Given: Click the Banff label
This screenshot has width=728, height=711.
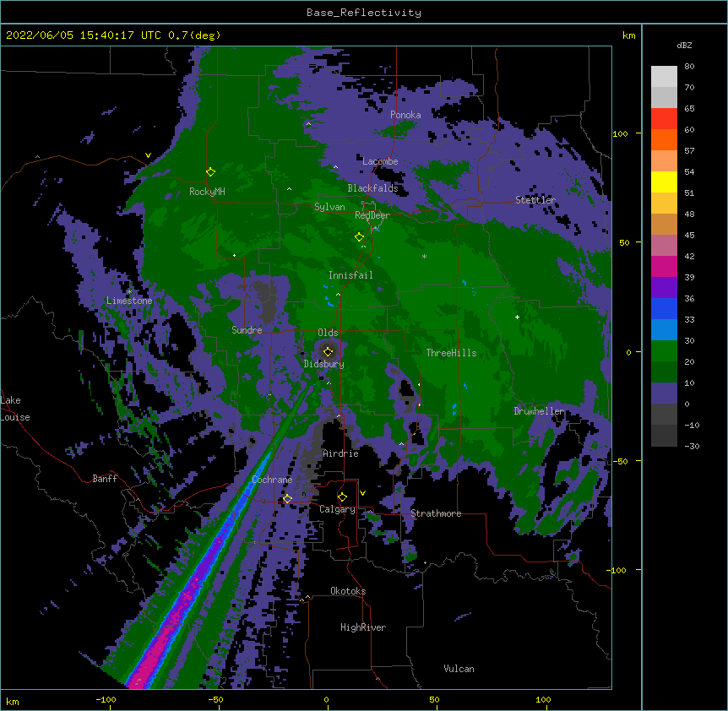Looking at the screenshot, I should [105, 479].
